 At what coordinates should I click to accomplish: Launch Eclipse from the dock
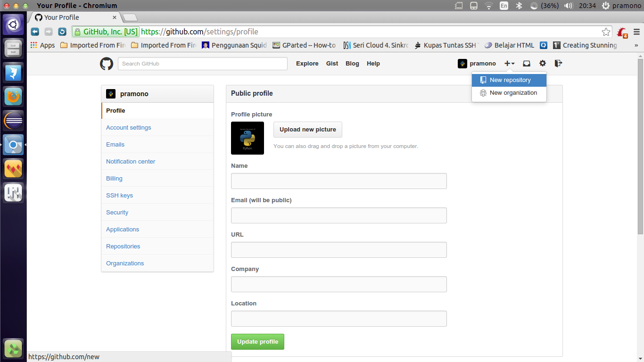click(x=13, y=121)
